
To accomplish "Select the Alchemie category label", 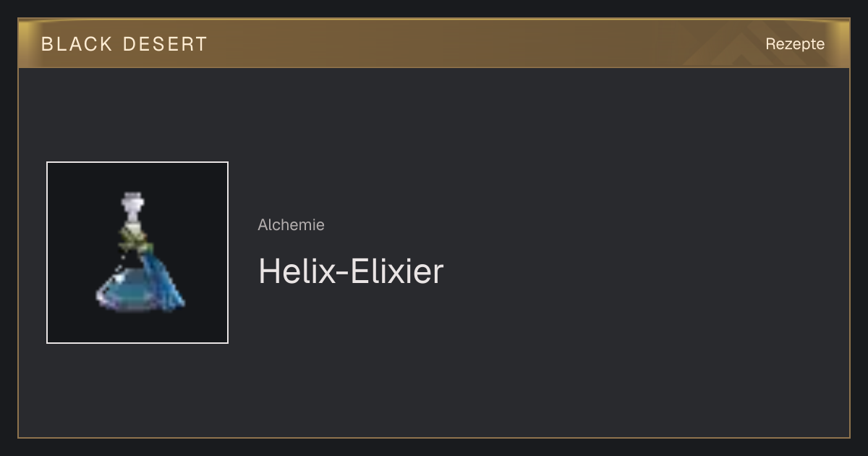I will click(291, 225).
